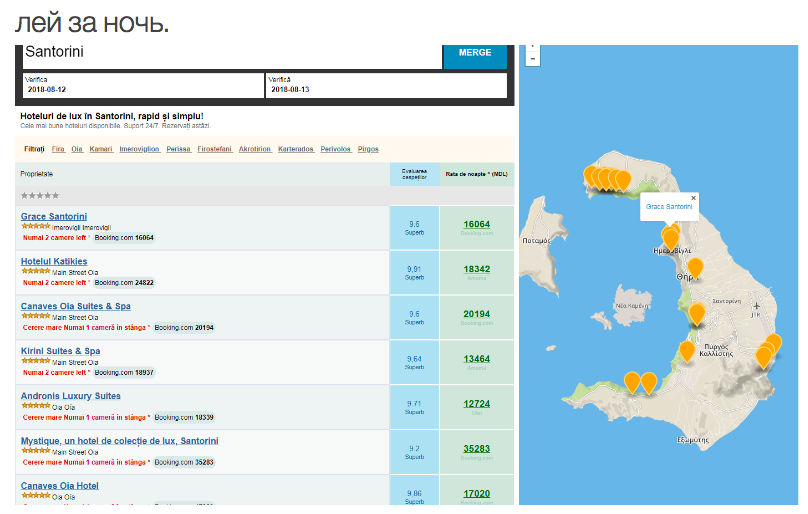
Task: Click the 18342 nightly rate for Katikies
Action: pos(477,269)
